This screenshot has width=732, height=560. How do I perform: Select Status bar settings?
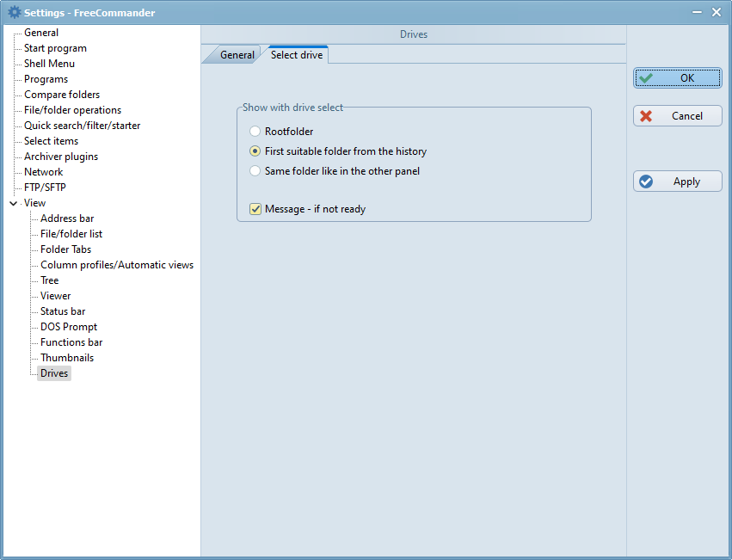tap(63, 311)
